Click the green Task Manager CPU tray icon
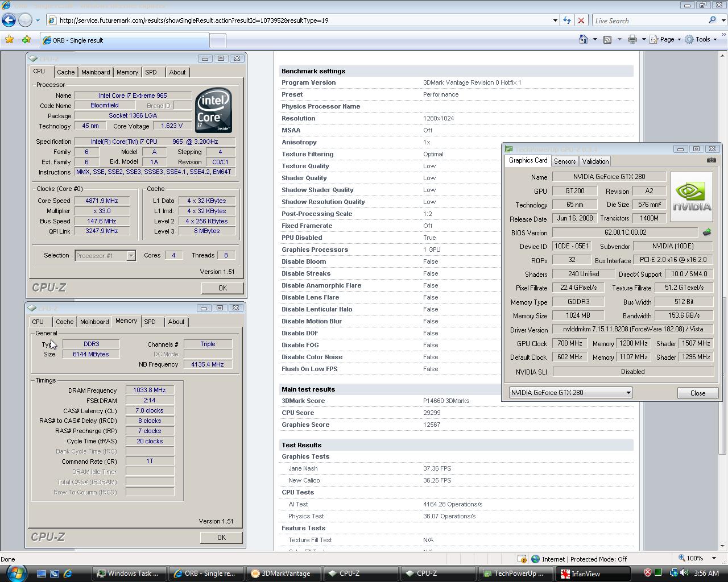Image resolution: width=728 pixels, height=582 pixels. (658, 573)
